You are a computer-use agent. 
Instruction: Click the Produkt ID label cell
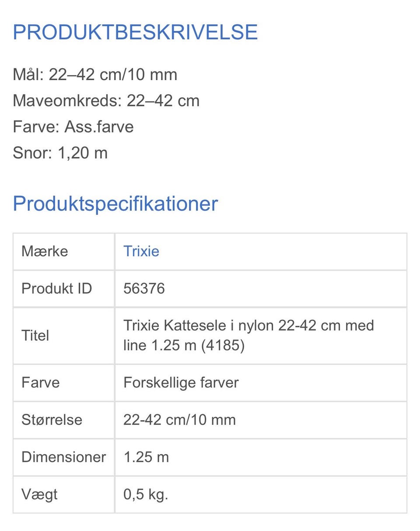coord(64,289)
